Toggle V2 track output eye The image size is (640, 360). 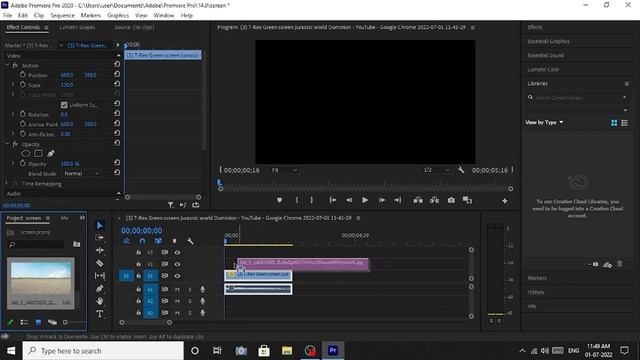point(177,264)
